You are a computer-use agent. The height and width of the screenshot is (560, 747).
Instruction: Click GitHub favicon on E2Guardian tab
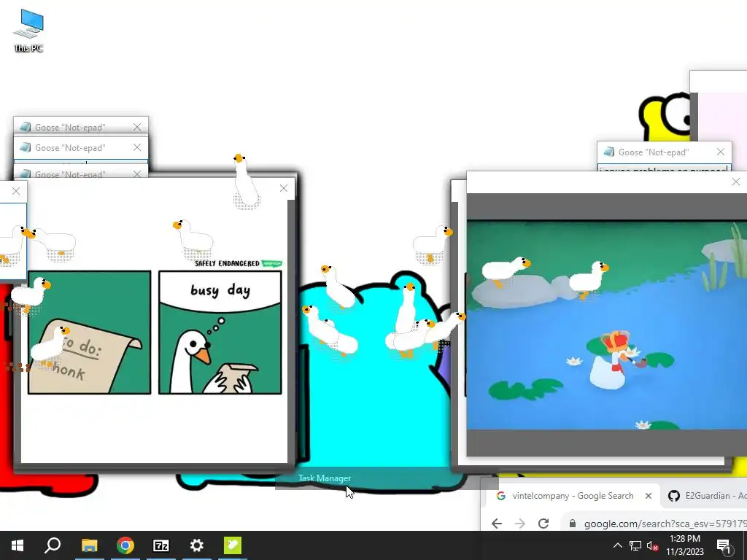pyautogui.click(x=673, y=496)
